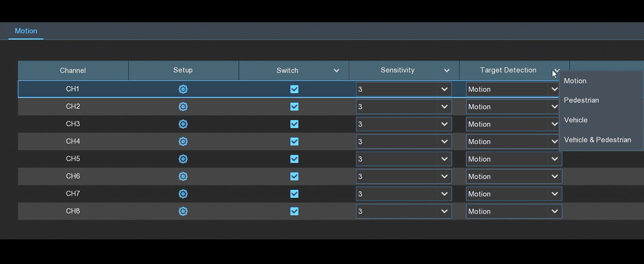Click the Channel column header

click(73, 70)
